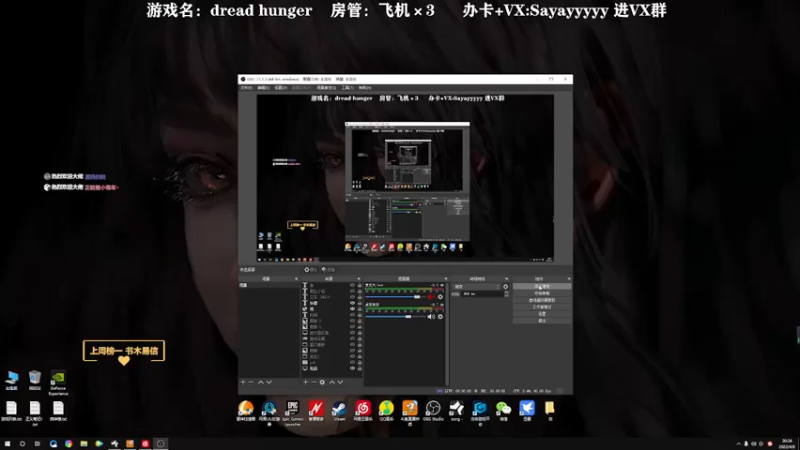Launch Steam from the desktop shortcut

(339, 411)
